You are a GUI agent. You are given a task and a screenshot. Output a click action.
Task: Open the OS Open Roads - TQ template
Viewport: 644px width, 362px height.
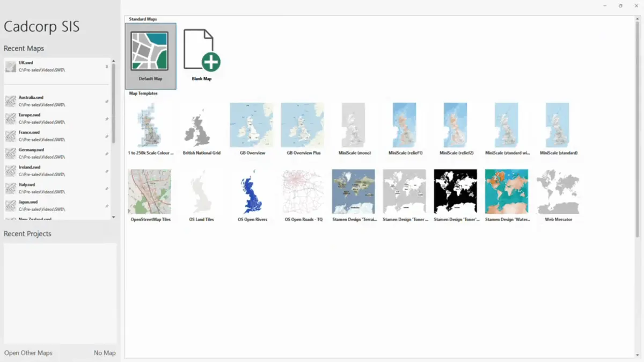[x=303, y=196]
